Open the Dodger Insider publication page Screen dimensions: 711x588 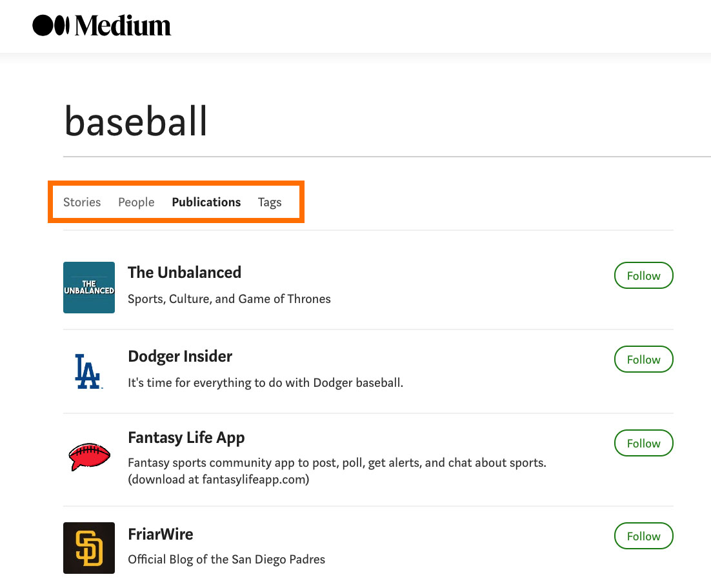click(x=180, y=356)
